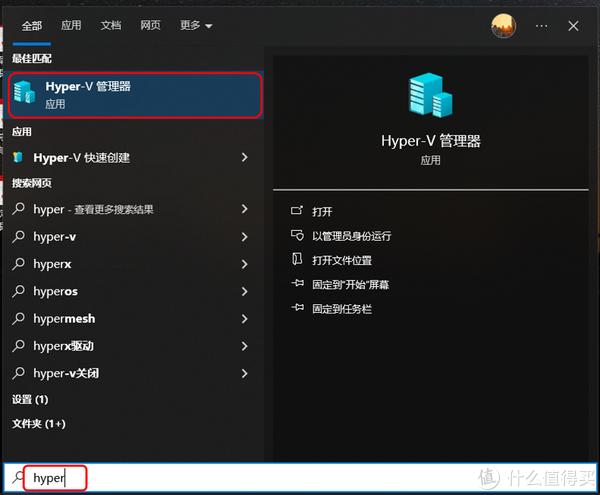The width and height of the screenshot is (600, 495).
Task: Click search icon beside hyperx驱动 suggestion
Action: (18, 346)
